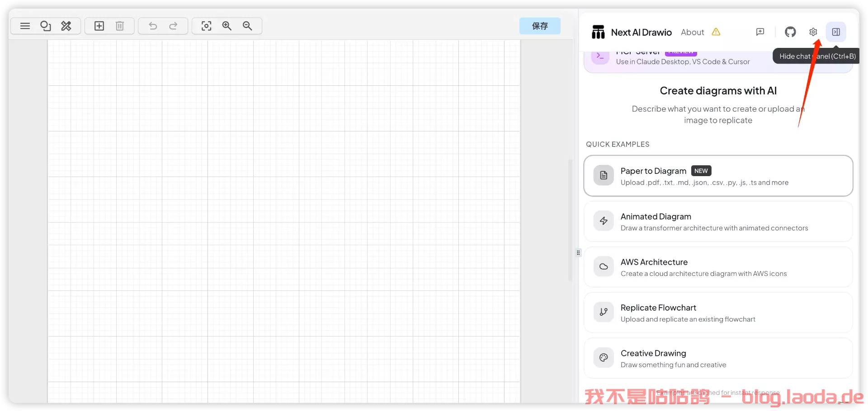The width and height of the screenshot is (868, 411).
Task: Start a new chat with the plus-bubble icon
Action: pos(760,32)
